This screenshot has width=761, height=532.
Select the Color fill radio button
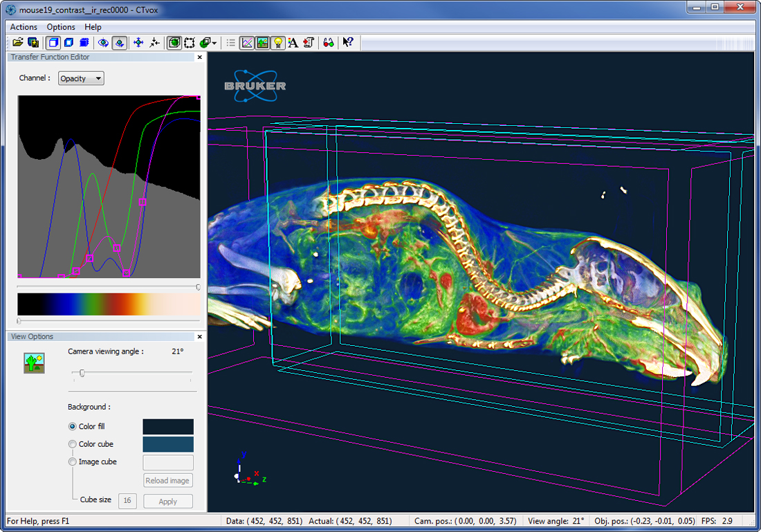click(x=72, y=426)
